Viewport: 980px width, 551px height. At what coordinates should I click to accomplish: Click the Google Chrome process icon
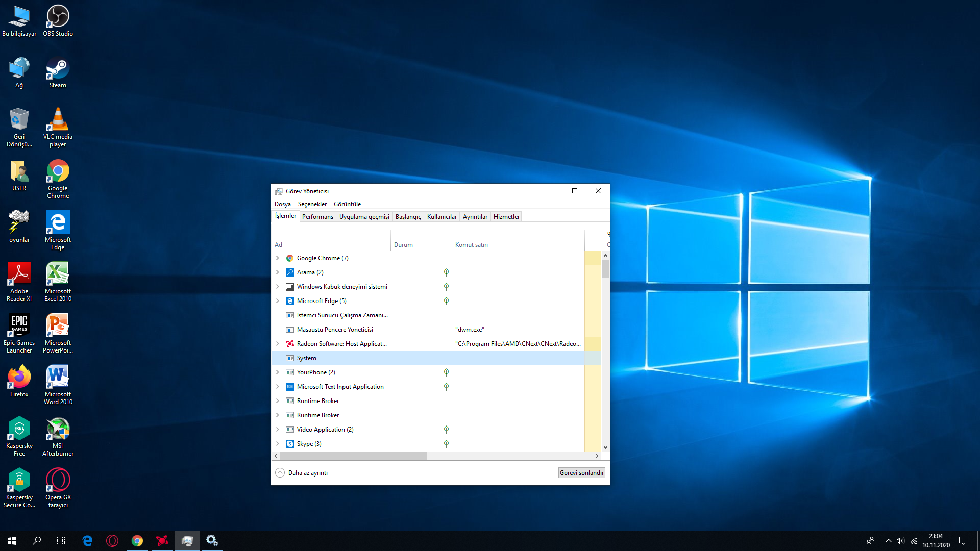click(289, 258)
